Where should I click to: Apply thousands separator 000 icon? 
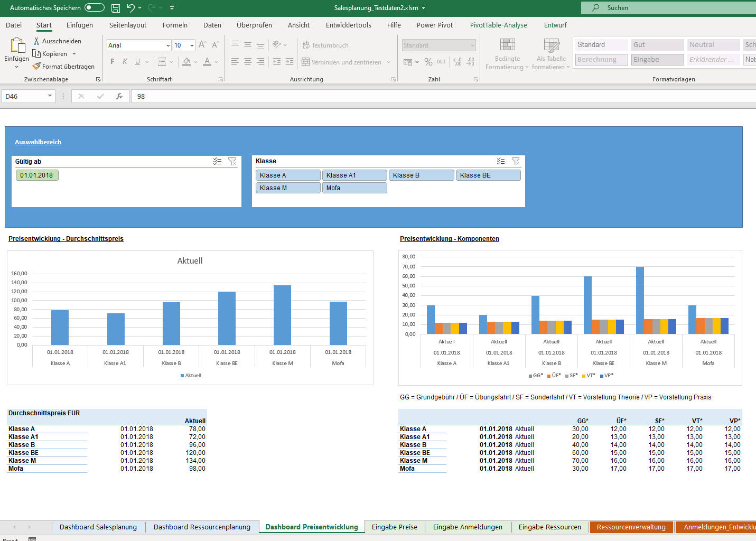pyautogui.click(x=441, y=62)
